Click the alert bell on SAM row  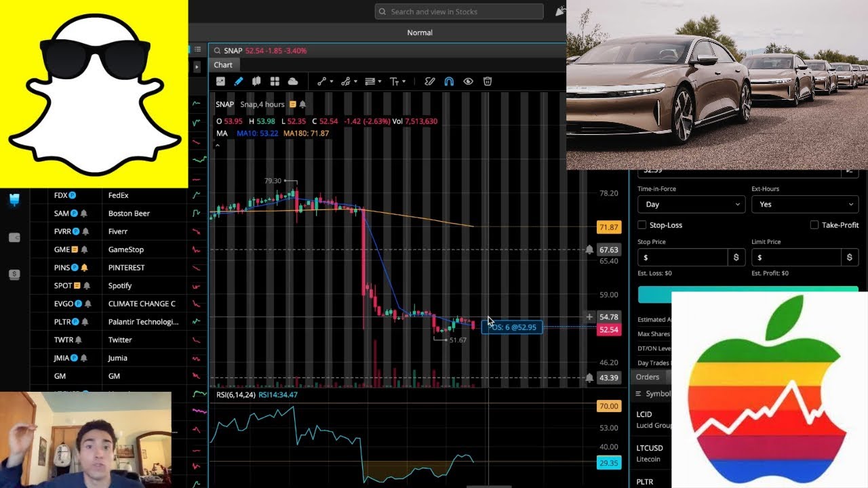pyautogui.click(x=84, y=213)
